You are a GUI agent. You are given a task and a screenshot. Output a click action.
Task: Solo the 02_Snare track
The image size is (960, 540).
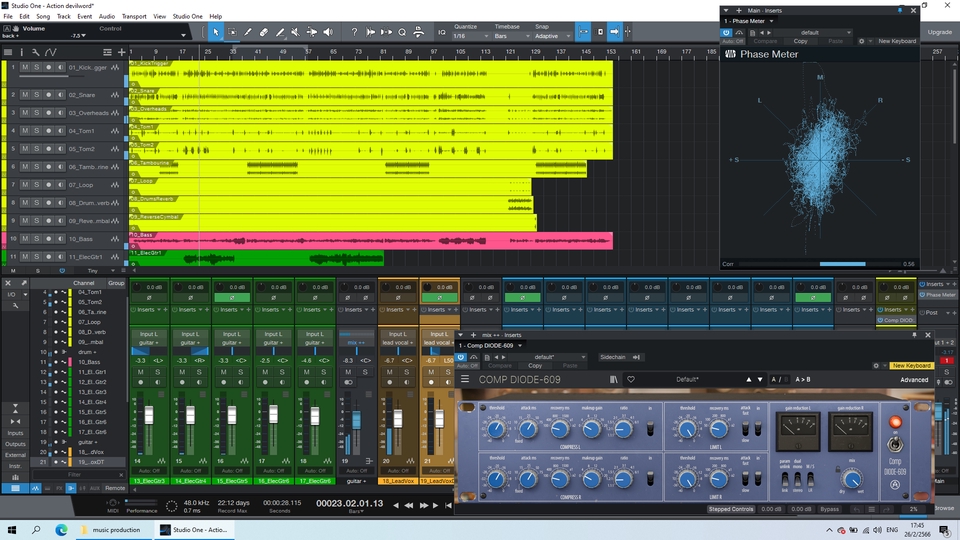37,95
